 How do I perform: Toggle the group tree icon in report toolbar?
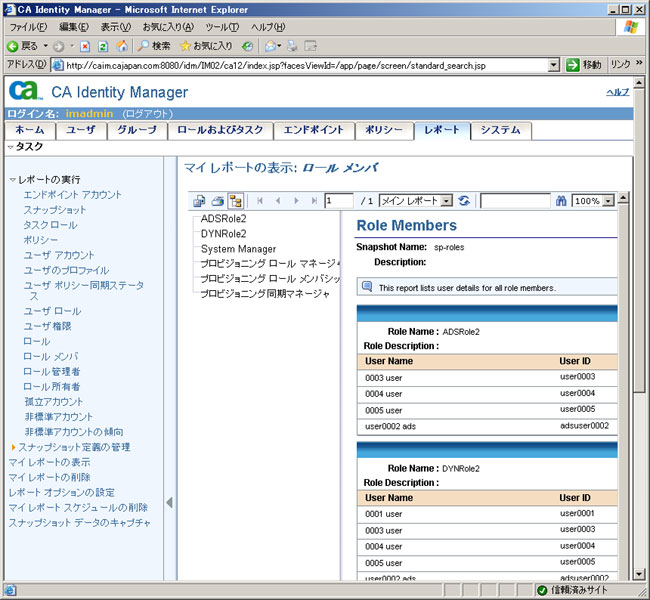click(x=236, y=201)
